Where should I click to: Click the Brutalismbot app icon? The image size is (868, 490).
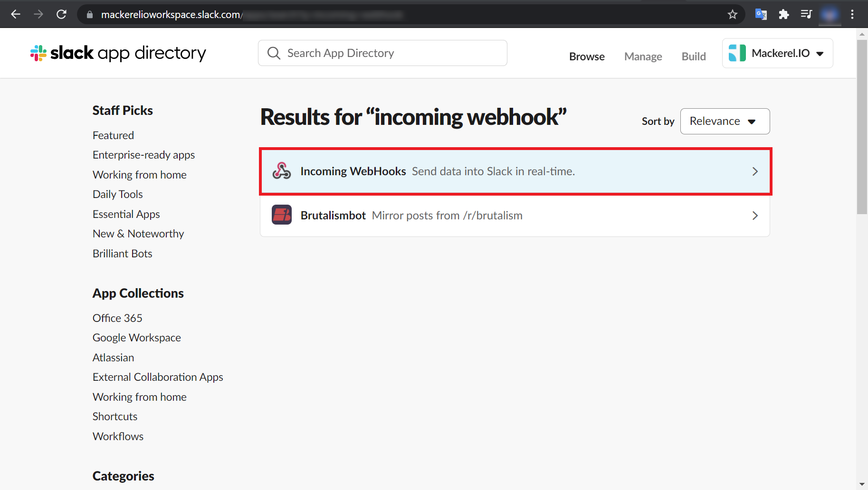[281, 215]
